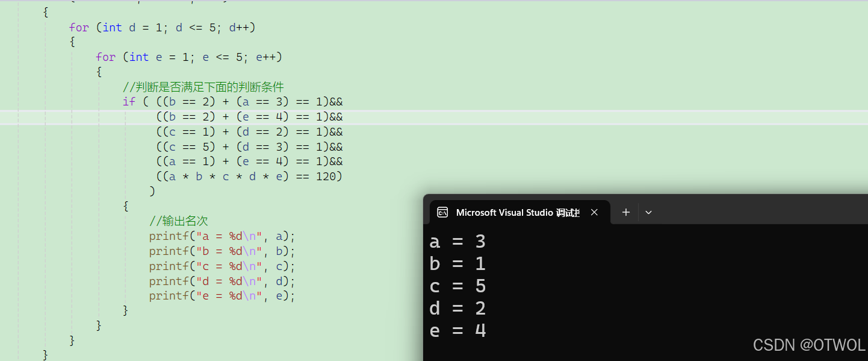Select the Microsoft Visual Studio debug console tab
The width and height of the screenshot is (868, 361).
tap(520, 212)
